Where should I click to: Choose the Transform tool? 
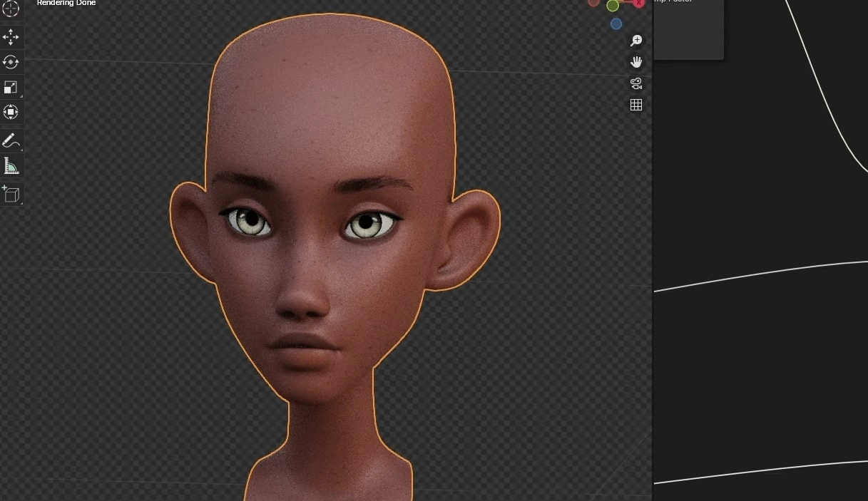coord(11,112)
